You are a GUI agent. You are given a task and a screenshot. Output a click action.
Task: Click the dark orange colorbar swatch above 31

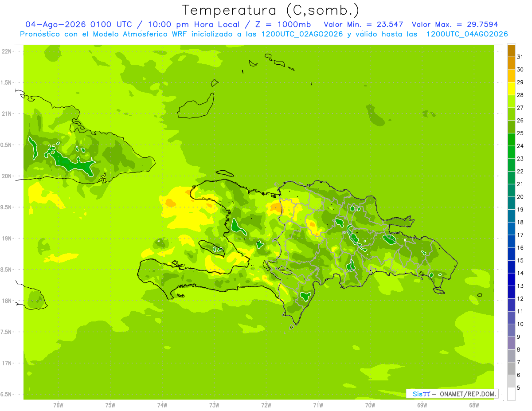click(x=511, y=51)
